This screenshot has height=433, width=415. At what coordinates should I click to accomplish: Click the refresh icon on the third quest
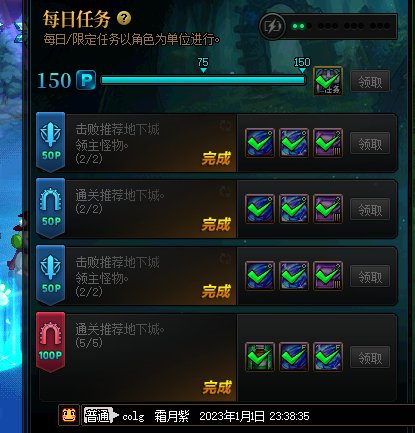point(225,258)
